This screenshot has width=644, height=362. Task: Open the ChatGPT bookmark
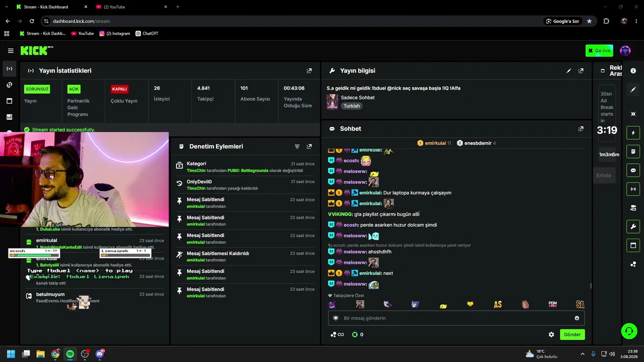tap(147, 34)
